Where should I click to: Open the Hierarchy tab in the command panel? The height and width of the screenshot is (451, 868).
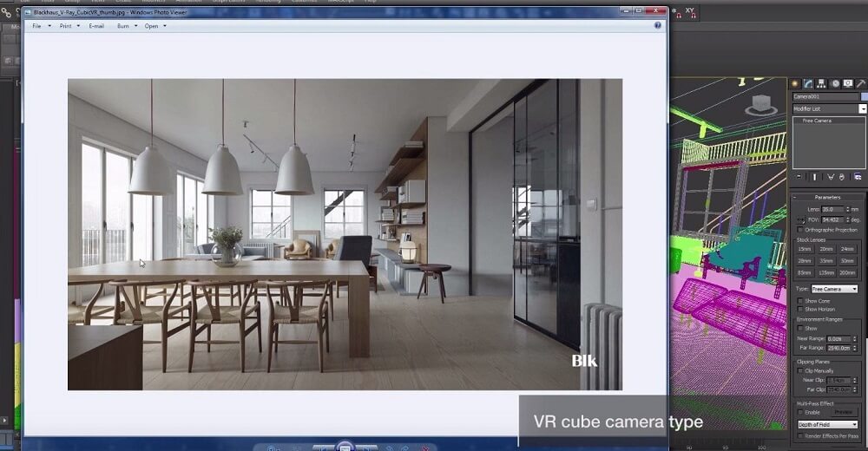pos(821,83)
